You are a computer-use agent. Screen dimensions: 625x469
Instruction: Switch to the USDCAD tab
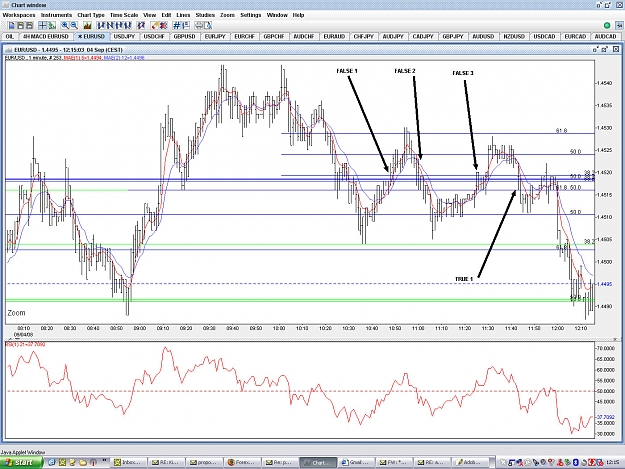pos(544,36)
